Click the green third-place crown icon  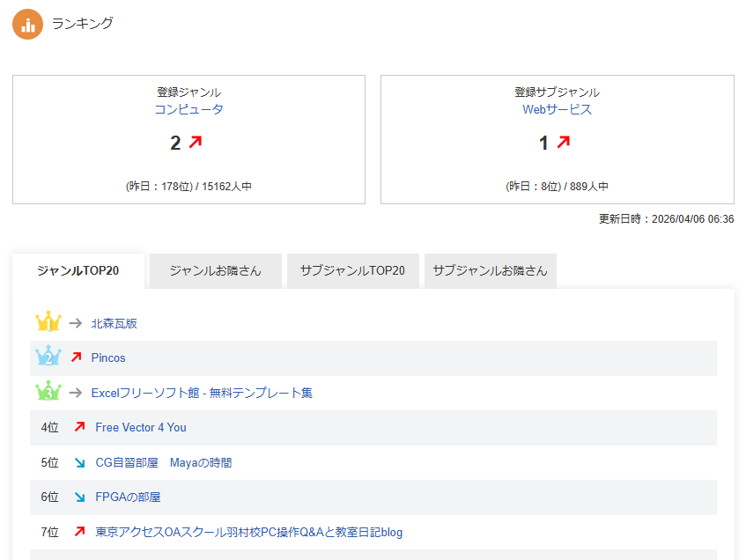[x=48, y=391]
